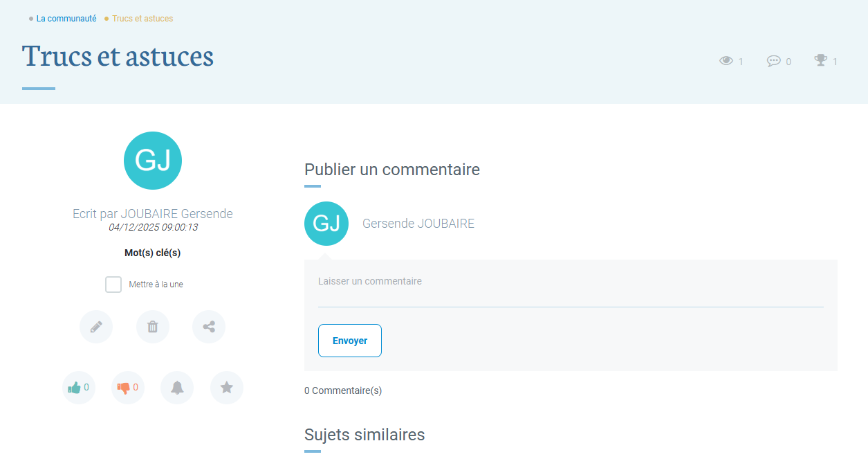Click the GJ avatar beside comment form
The image size is (868, 468).
tap(326, 224)
